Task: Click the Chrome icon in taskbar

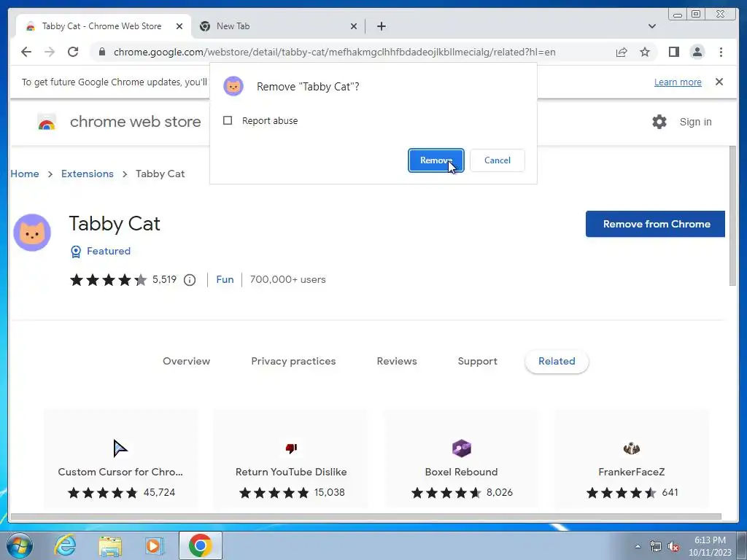Action: pos(200,545)
